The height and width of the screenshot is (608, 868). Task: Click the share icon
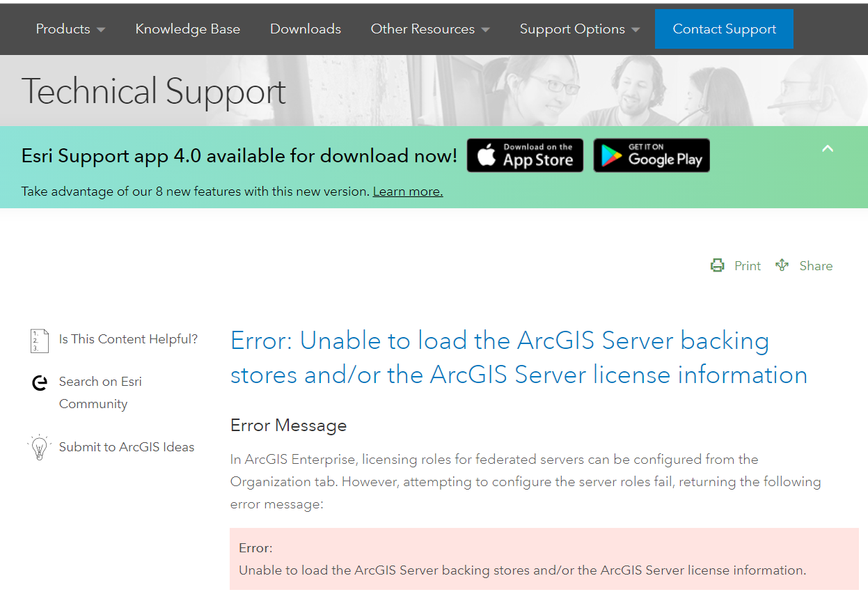pos(782,265)
